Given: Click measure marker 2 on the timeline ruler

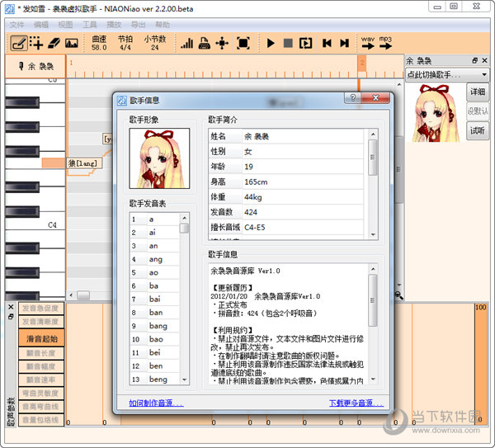Looking at the screenshot, I should [x=362, y=63].
